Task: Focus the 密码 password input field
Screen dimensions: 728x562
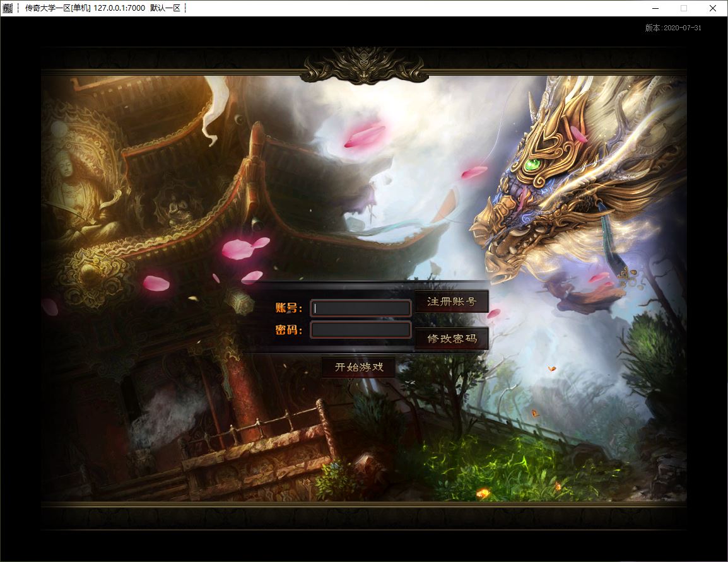Action: pos(360,330)
